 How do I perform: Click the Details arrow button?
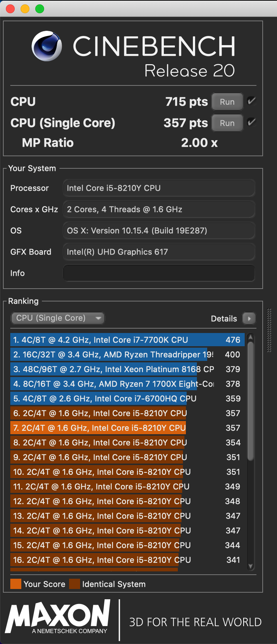(249, 318)
